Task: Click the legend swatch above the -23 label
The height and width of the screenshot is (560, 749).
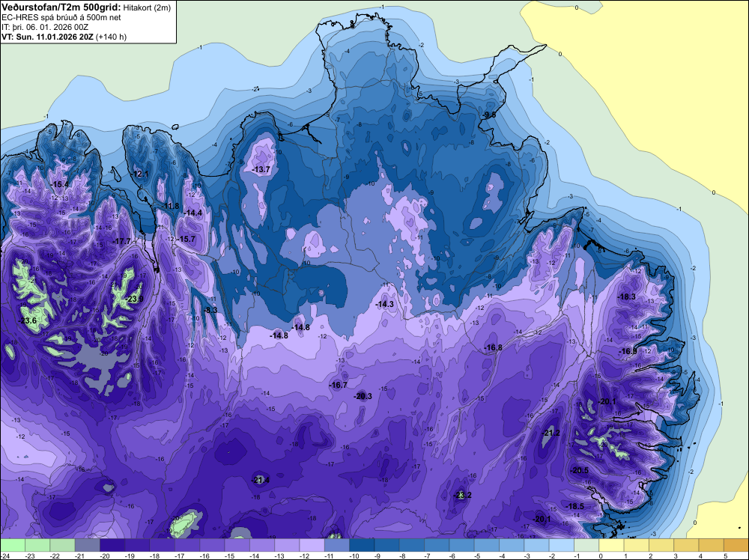Action: [x=37, y=545]
